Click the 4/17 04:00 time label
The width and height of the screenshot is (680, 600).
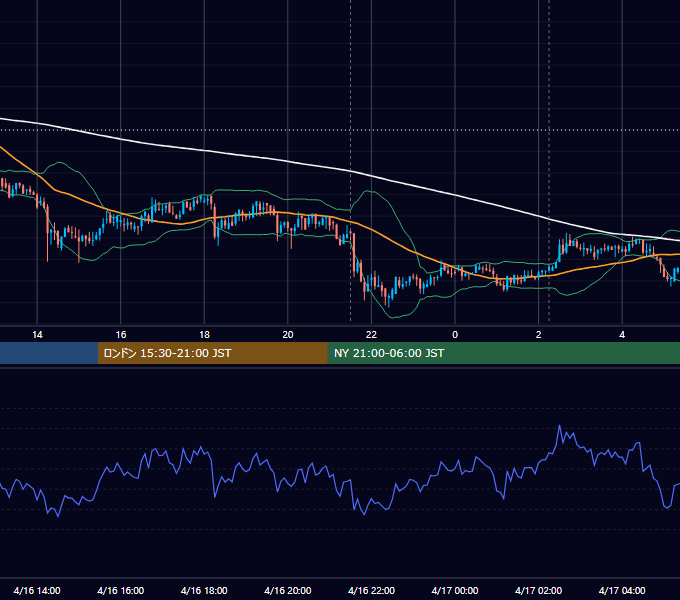[622, 590]
